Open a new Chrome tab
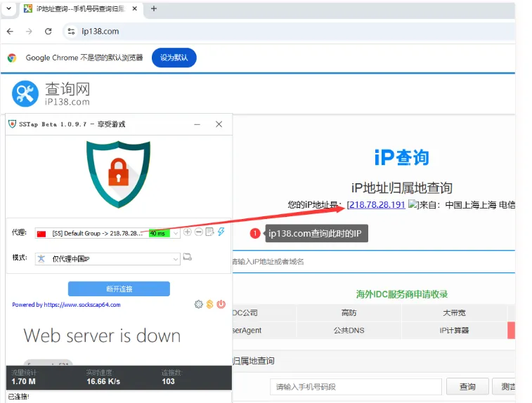 point(154,9)
